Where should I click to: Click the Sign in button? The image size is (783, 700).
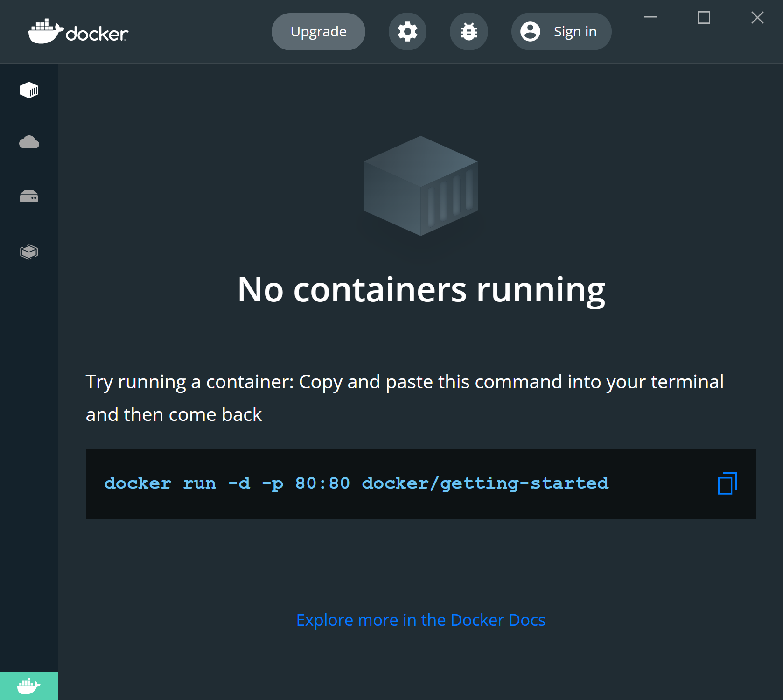(561, 32)
